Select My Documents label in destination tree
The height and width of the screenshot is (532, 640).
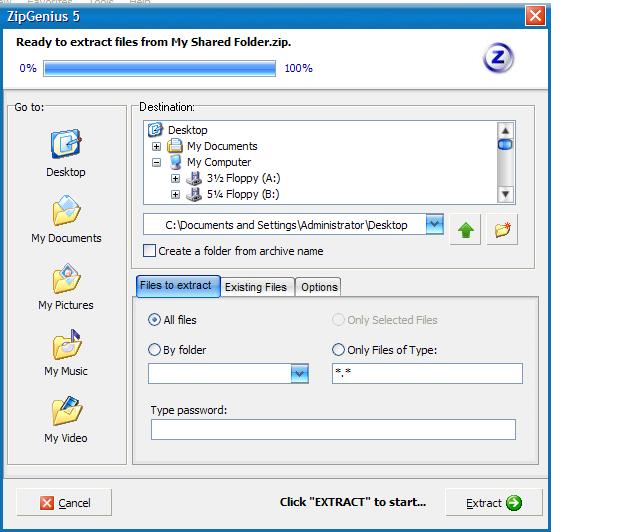(222, 146)
